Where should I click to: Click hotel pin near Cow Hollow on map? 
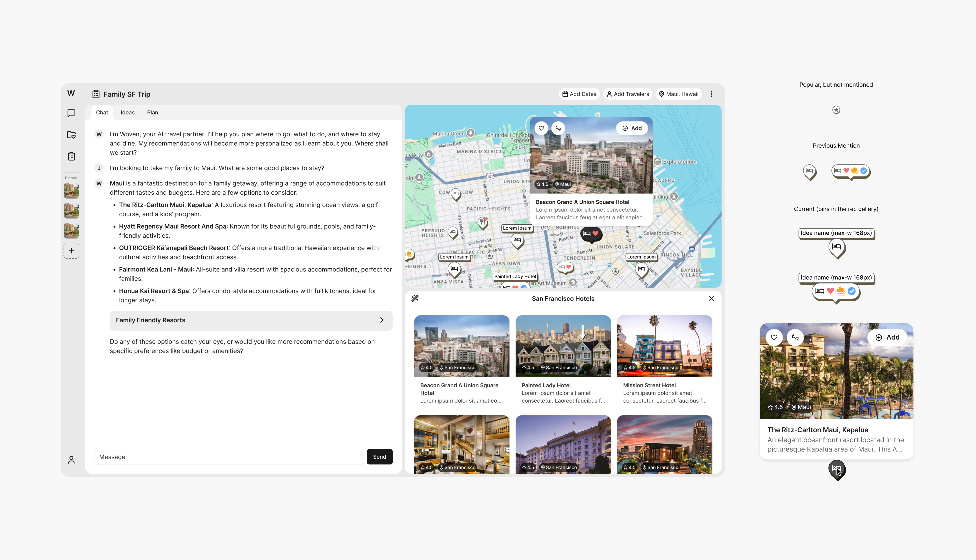point(456,194)
